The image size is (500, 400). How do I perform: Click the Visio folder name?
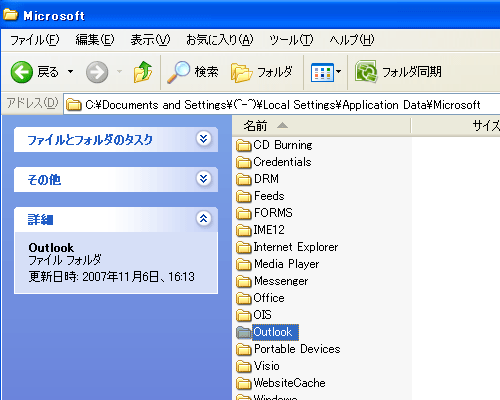coord(266,366)
